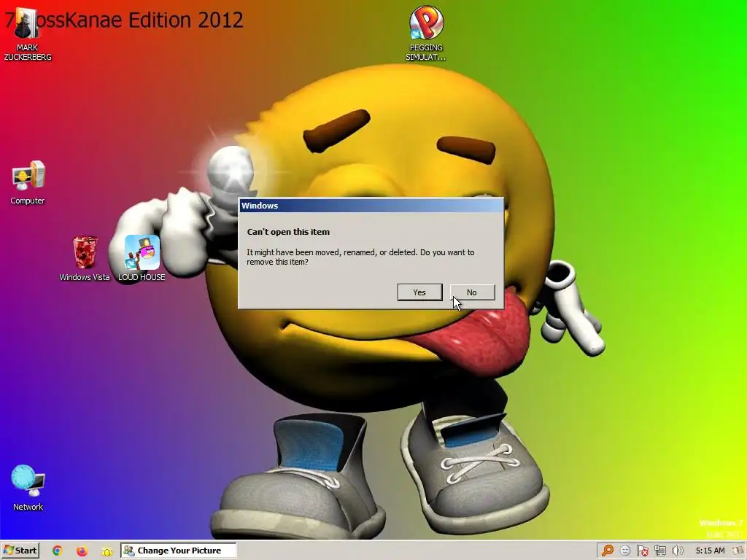This screenshot has height=560, width=747.
Task: Open the volume speaker tray icon
Action: coord(678,551)
